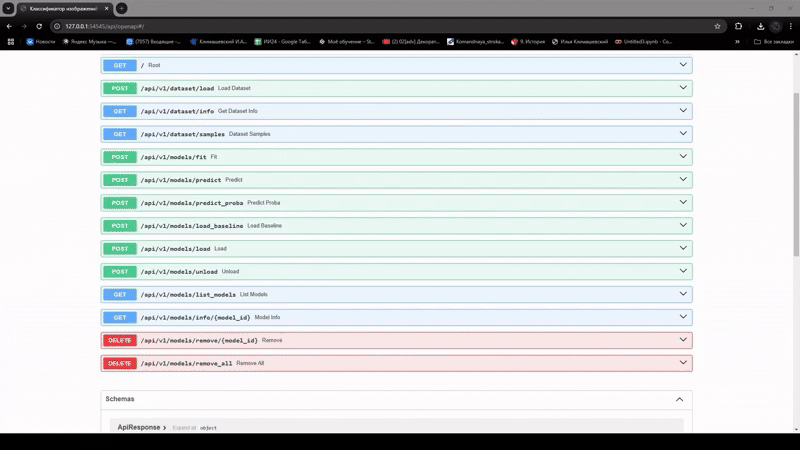This screenshot has width=800, height=450.
Task: Click the POST /api/v1/models/fit method badge
Action: coord(119,157)
